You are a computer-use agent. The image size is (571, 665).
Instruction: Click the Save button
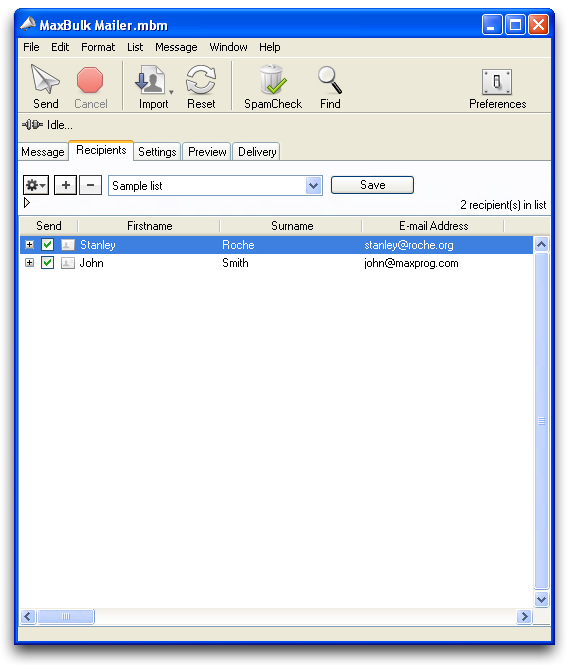pyautogui.click(x=372, y=185)
